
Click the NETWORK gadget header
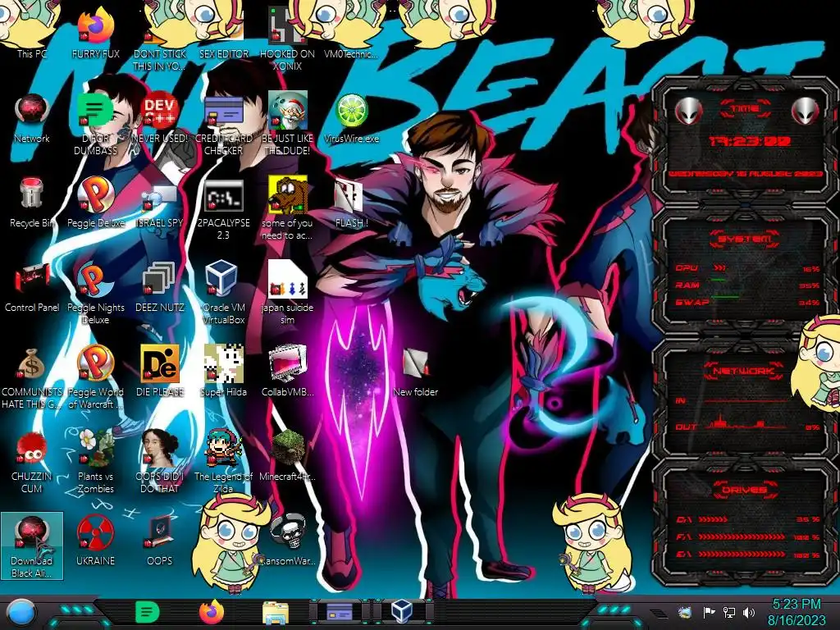pyautogui.click(x=745, y=371)
